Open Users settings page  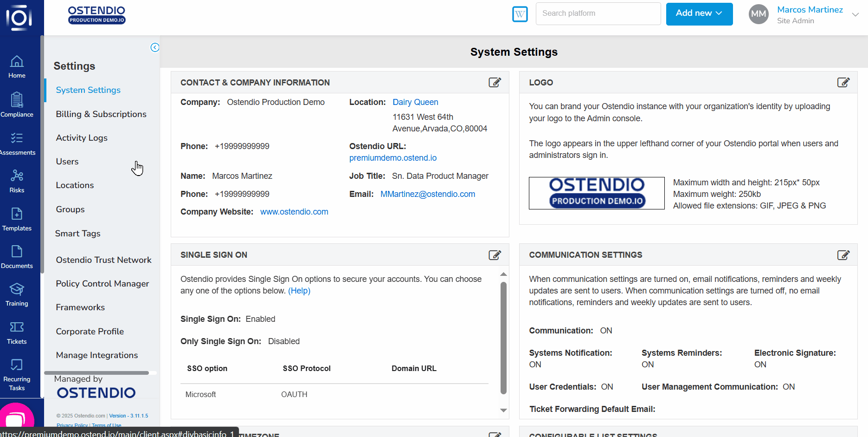(67, 161)
